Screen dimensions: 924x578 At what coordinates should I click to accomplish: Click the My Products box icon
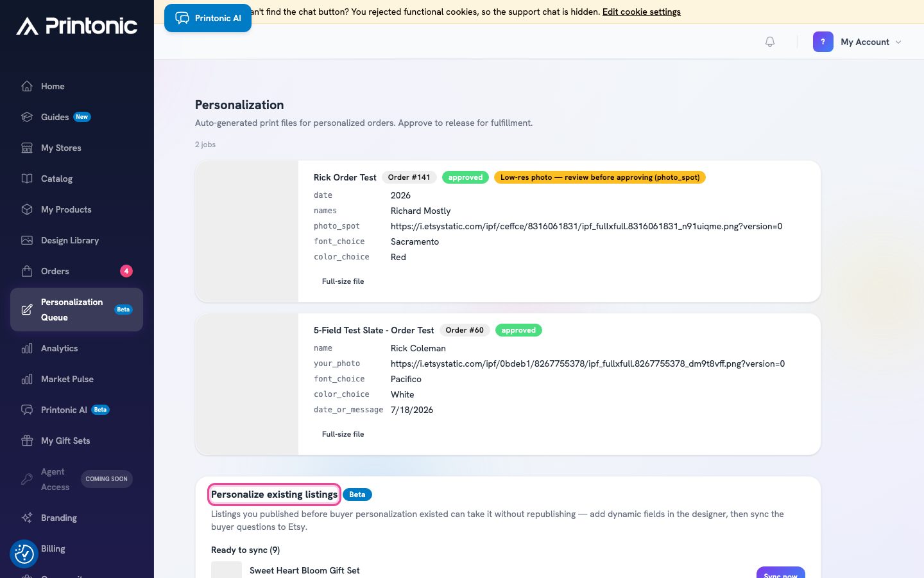tap(27, 209)
